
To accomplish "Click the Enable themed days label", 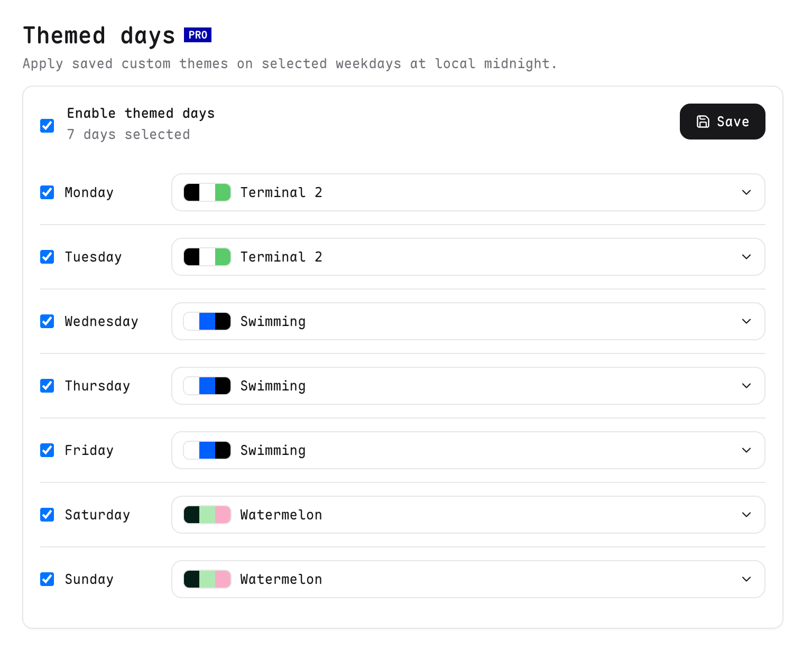I will 141,114.
